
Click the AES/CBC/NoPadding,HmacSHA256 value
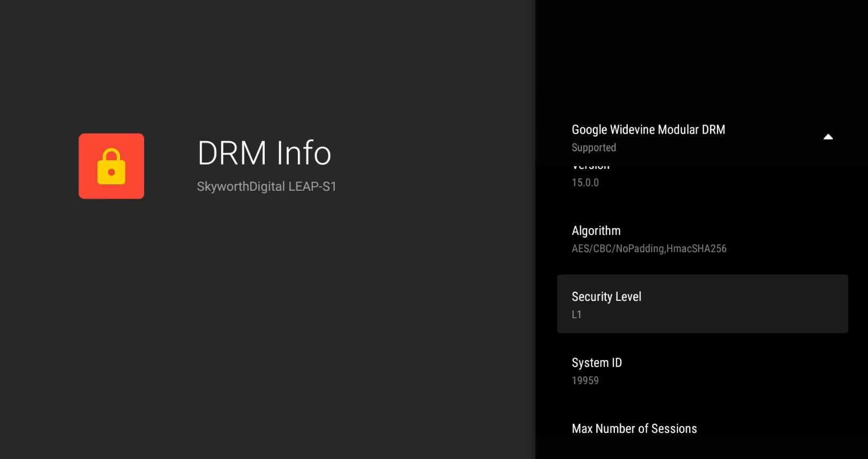coord(649,248)
